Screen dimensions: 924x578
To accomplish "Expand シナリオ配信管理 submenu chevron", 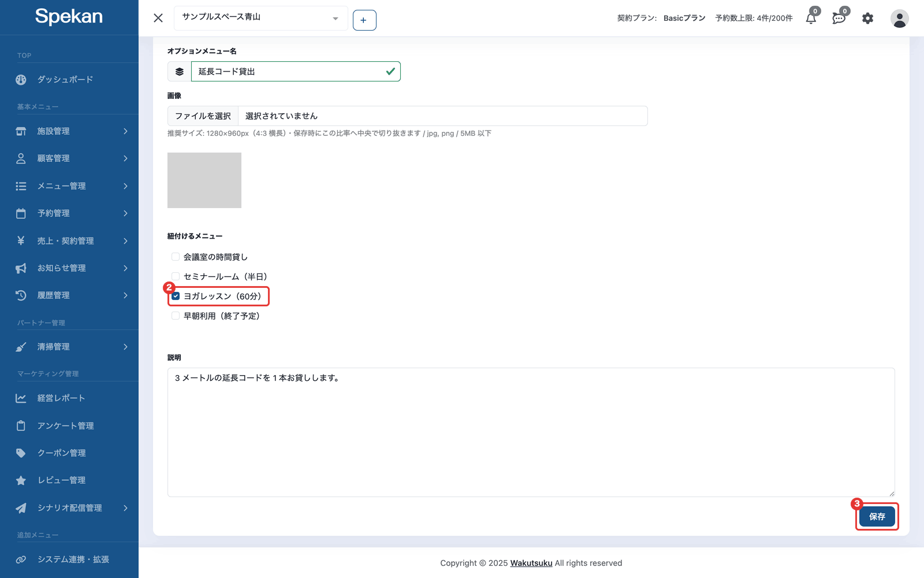I will click(125, 508).
